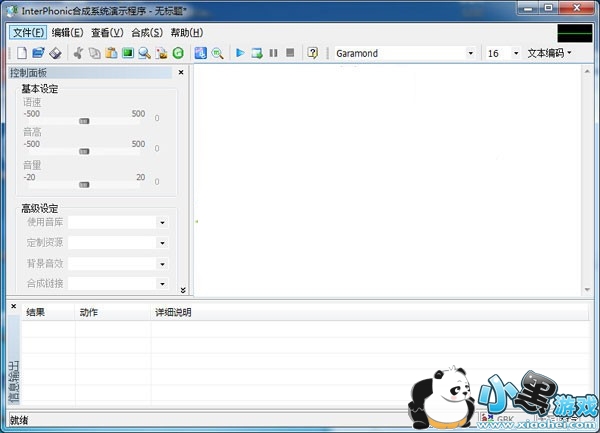
Task: Click inside the main text editing area
Action: click(x=387, y=180)
